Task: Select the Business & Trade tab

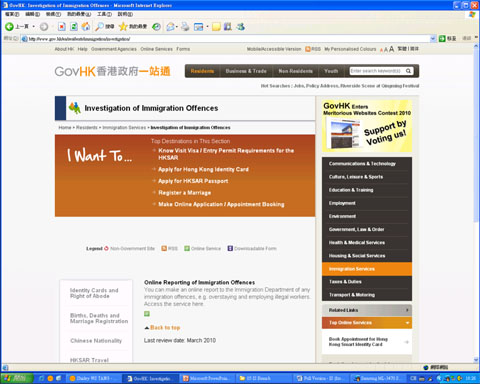Action: pyautogui.click(x=246, y=71)
